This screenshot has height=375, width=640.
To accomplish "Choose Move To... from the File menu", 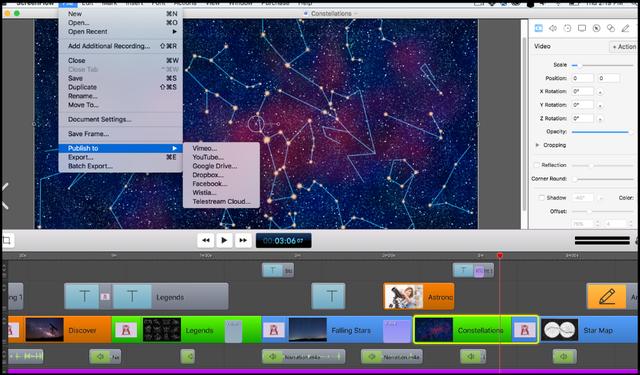I will tap(121, 105).
